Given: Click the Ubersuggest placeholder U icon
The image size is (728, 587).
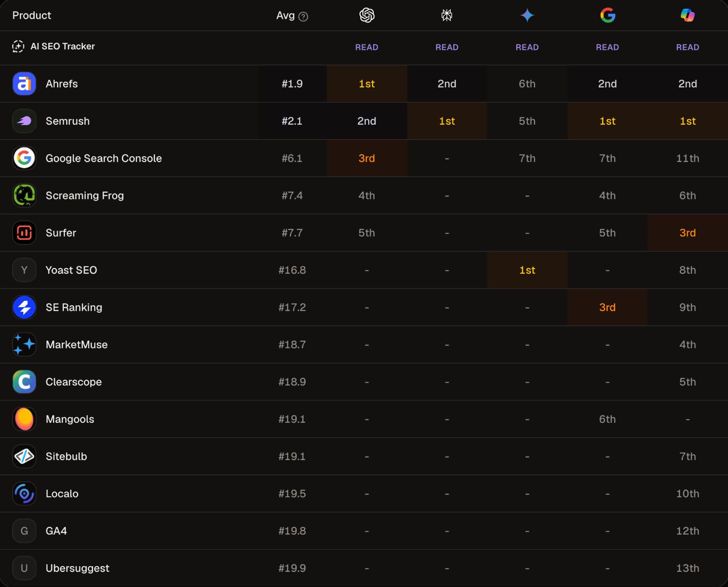Looking at the screenshot, I should (x=24, y=568).
